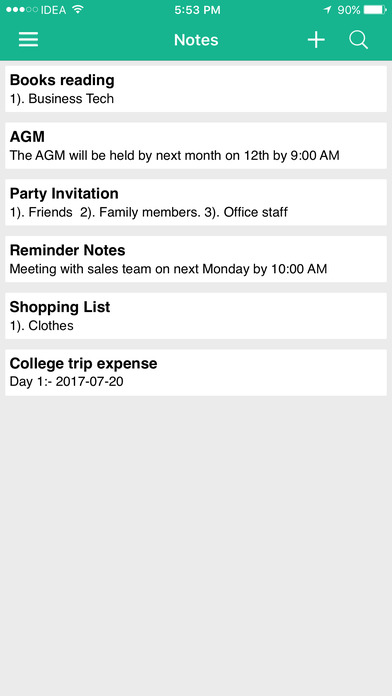Screen dimensions: 392x696
Task: Open the Reminder Notes entry
Action: [196, 259]
